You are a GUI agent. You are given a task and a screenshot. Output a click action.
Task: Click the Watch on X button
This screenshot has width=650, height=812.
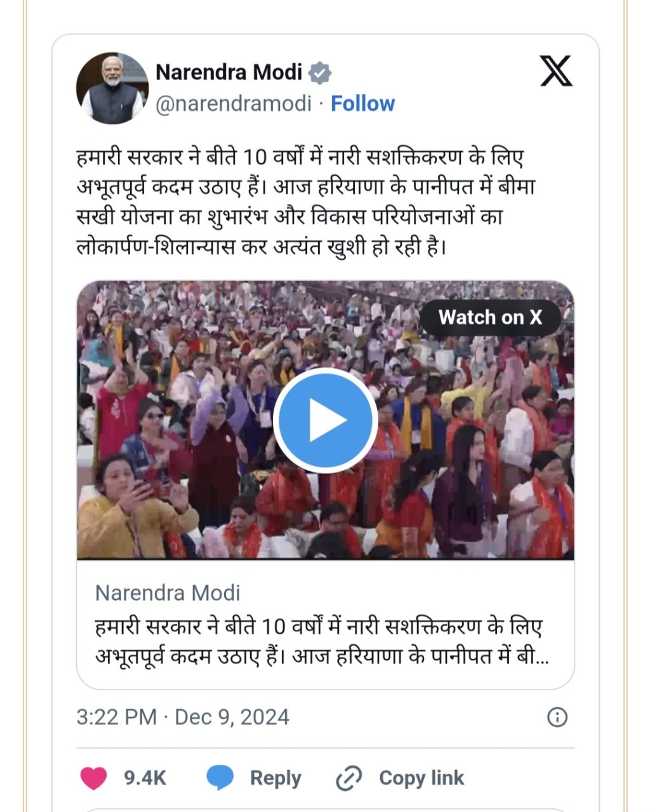[x=490, y=317]
